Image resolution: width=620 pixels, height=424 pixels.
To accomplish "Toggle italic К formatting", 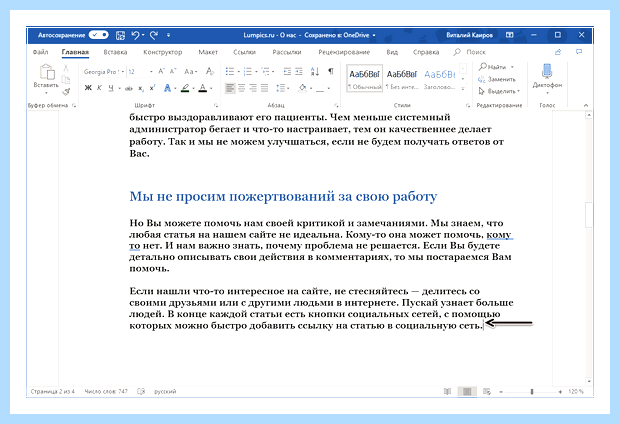I will click(99, 88).
